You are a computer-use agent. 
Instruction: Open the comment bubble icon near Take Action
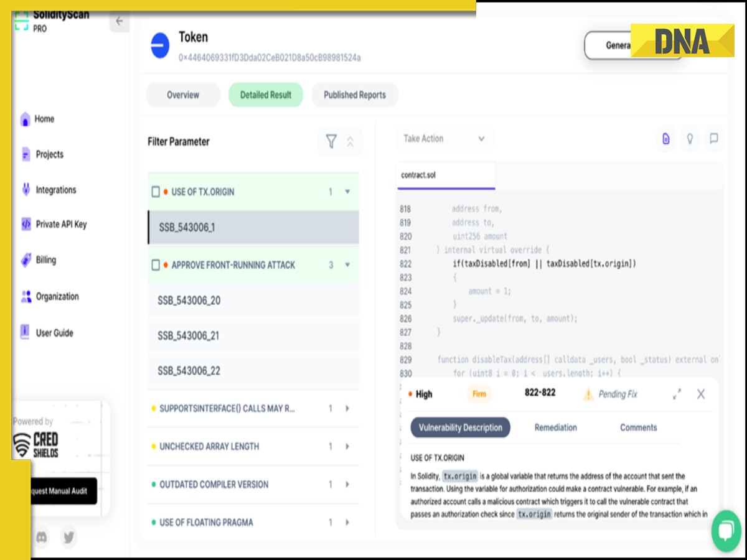[x=714, y=139]
